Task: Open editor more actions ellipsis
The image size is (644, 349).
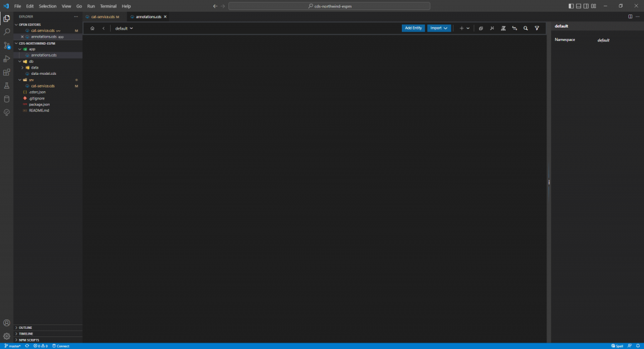Action: pos(638,17)
